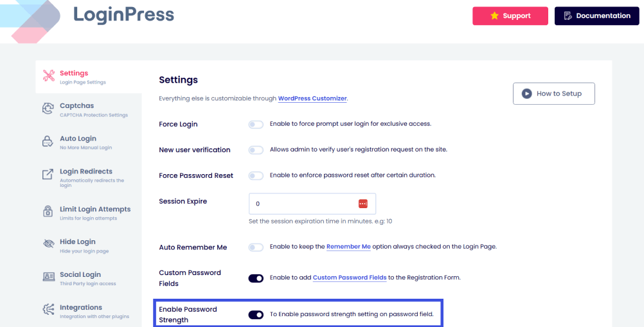The width and height of the screenshot is (644, 327).
Task: Open the WordPress Customizer link
Action: coord(312,99)
